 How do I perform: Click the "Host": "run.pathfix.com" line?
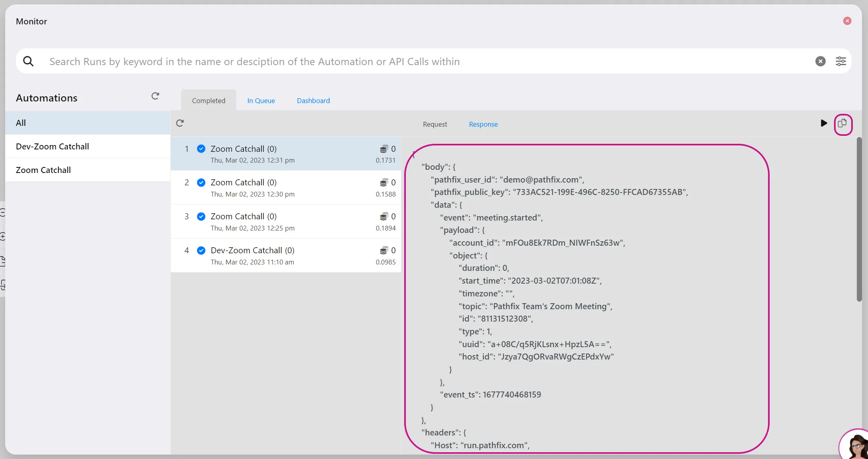pyautogui.click(x=480, y=445)
